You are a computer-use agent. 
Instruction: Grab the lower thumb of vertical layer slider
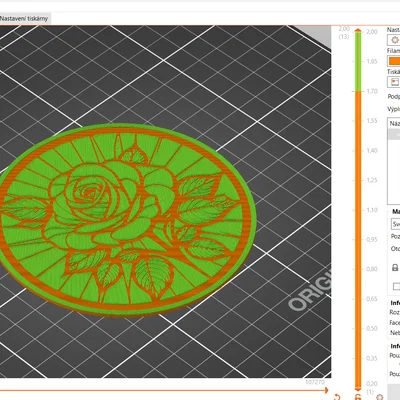[358, 389]
